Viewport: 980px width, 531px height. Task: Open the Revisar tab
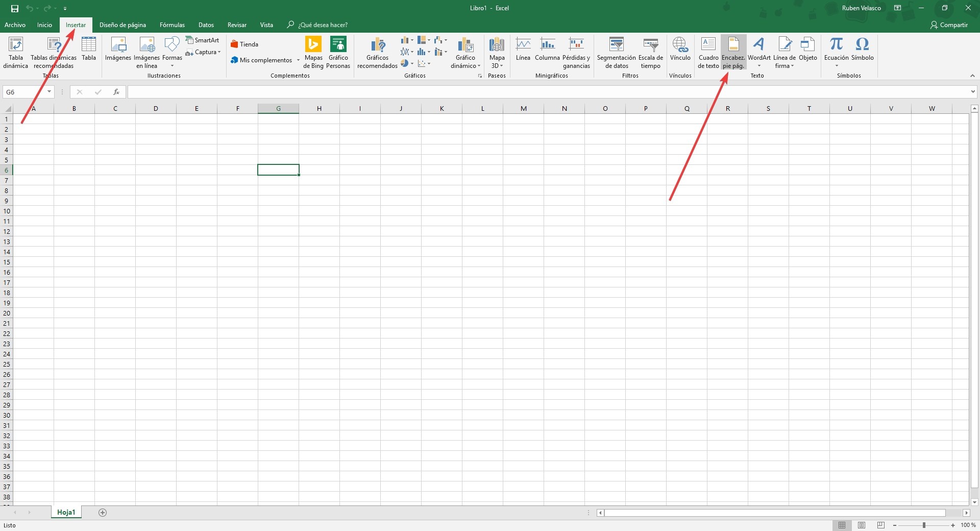click(237, 25)
